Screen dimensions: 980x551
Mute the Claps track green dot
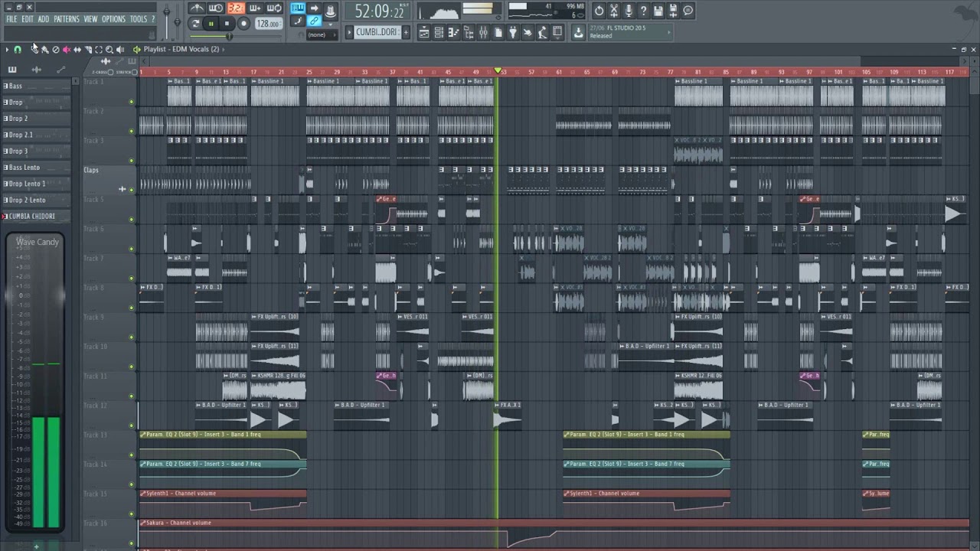132,190
